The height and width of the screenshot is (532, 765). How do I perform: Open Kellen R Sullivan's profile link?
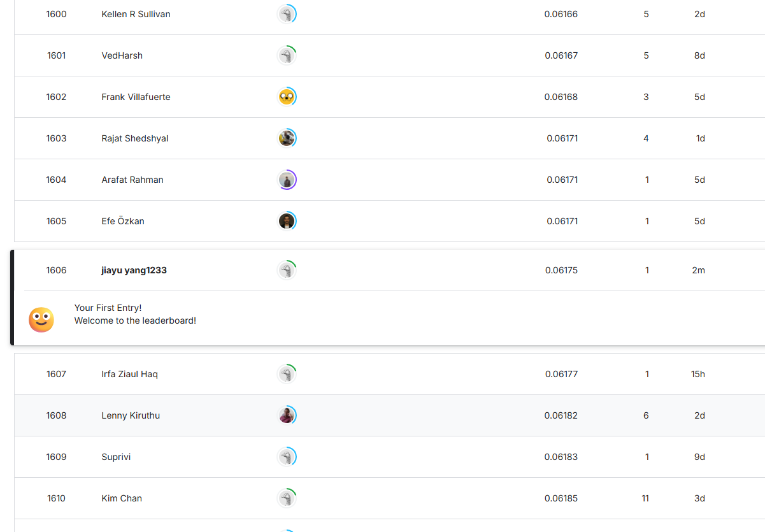136,14
